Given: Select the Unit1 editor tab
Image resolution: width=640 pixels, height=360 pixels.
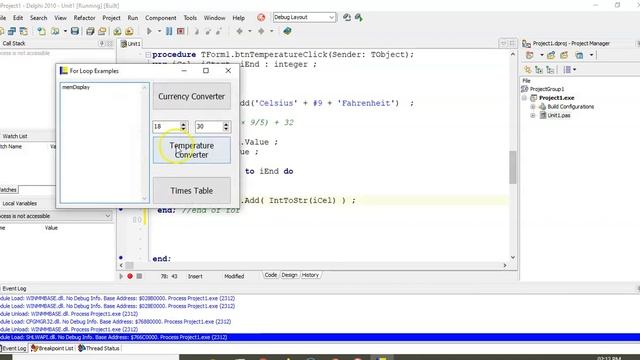Looking at the screenshot, I should click(131, 44).
